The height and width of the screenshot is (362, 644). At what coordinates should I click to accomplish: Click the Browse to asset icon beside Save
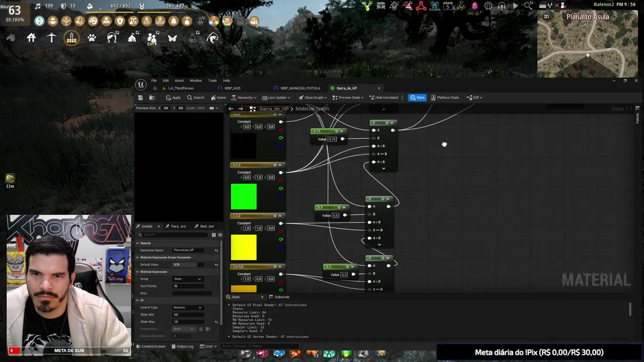152,98
